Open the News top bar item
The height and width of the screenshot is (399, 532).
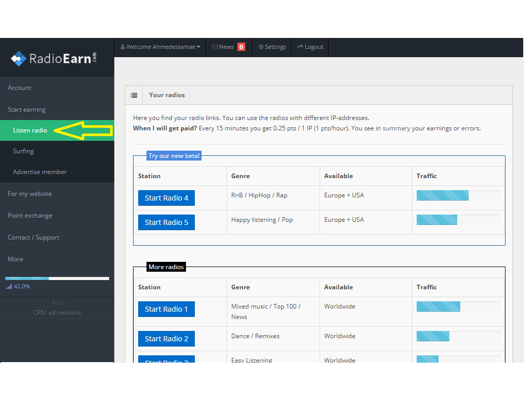(x=229, y=47)
